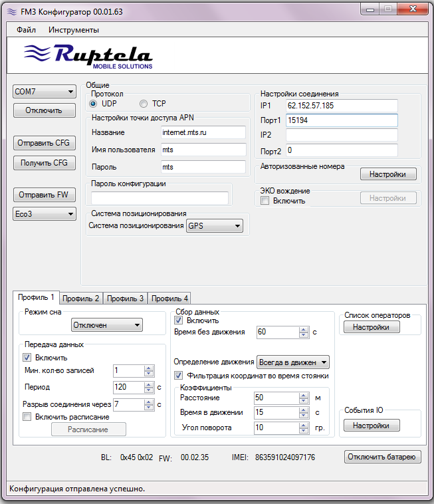Click the APN Название field

pos(203,132)
